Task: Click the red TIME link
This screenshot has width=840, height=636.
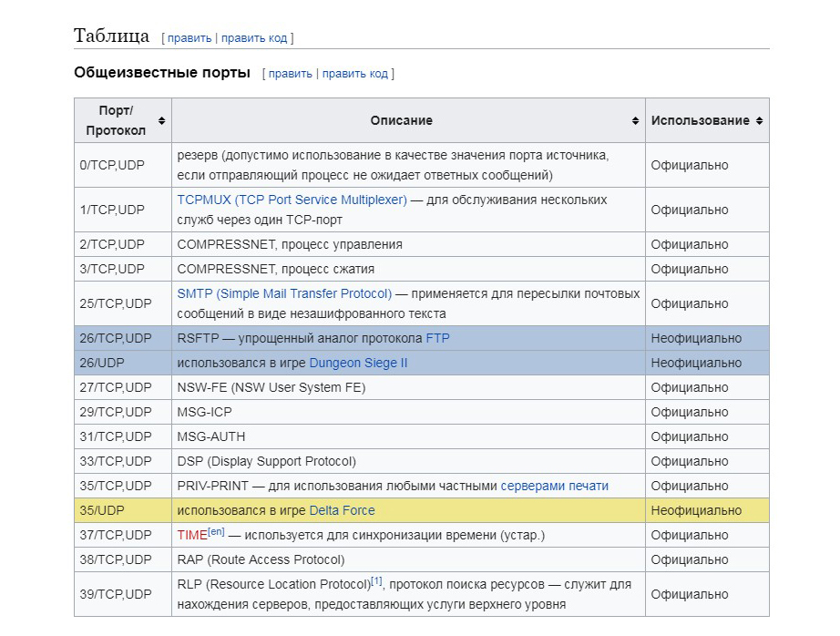Action: coord(191,535)
